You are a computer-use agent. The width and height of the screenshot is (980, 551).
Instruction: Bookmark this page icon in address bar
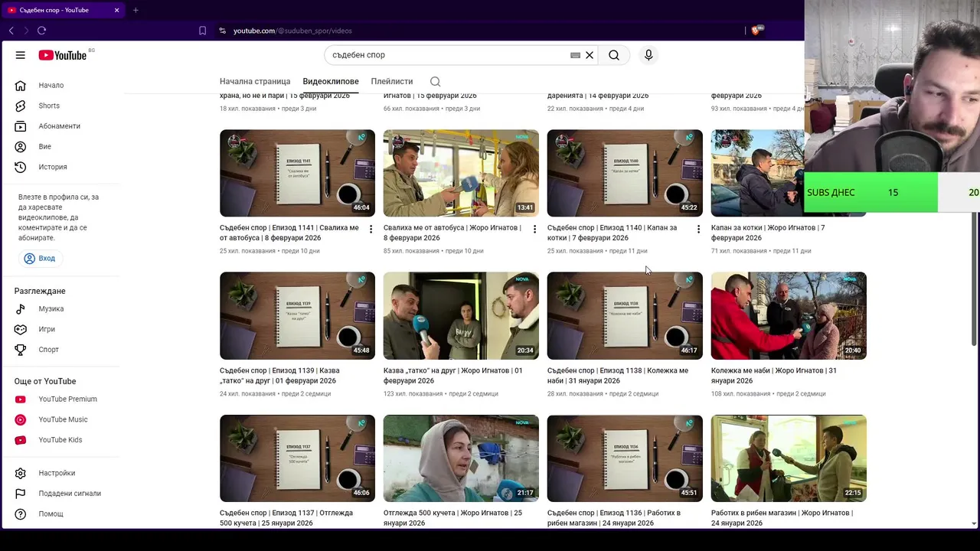(x=202, y=31)
